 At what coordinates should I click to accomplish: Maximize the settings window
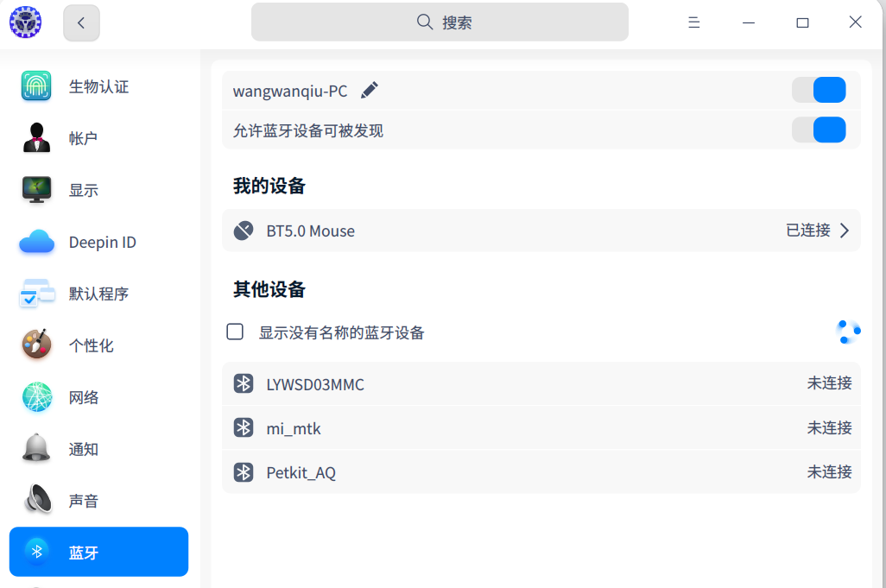point(802,22)
